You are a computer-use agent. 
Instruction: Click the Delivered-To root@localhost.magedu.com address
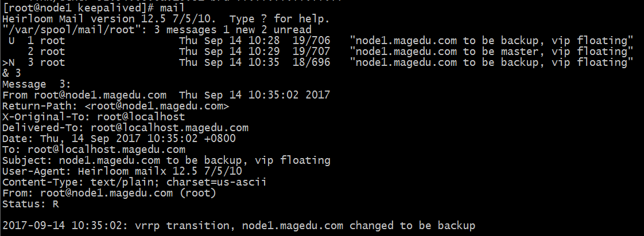[169, 128]
